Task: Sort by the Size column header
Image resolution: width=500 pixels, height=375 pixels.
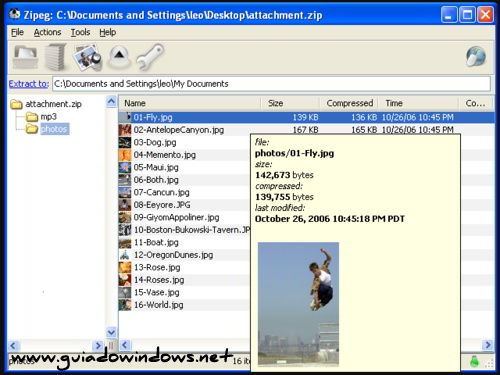Action: point(290,103)
